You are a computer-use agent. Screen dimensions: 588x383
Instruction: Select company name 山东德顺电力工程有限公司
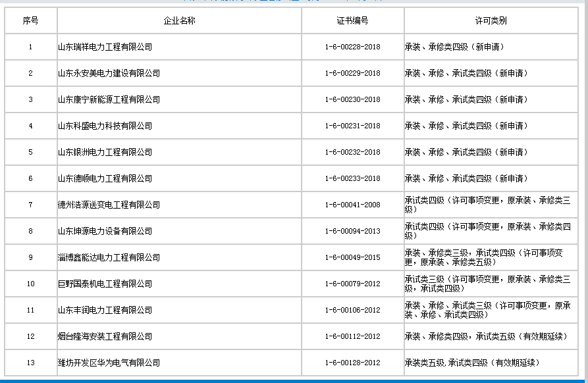point(105,178)
